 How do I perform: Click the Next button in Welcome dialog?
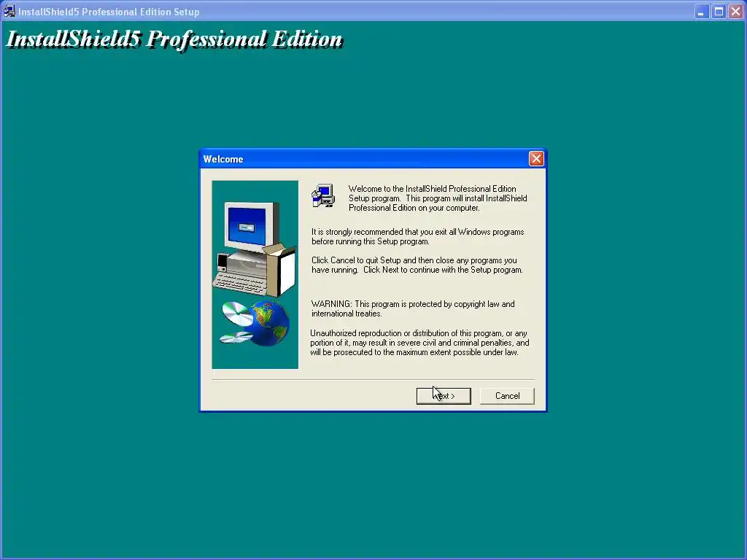444,396
